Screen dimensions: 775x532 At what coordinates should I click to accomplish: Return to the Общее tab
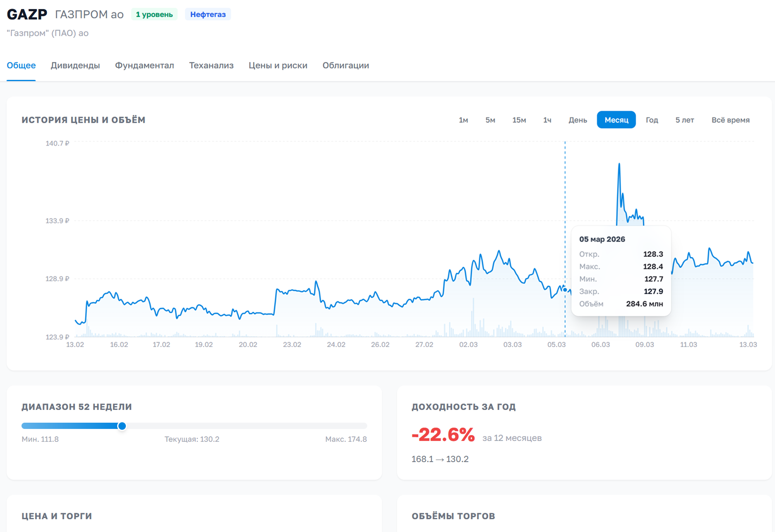21,65
